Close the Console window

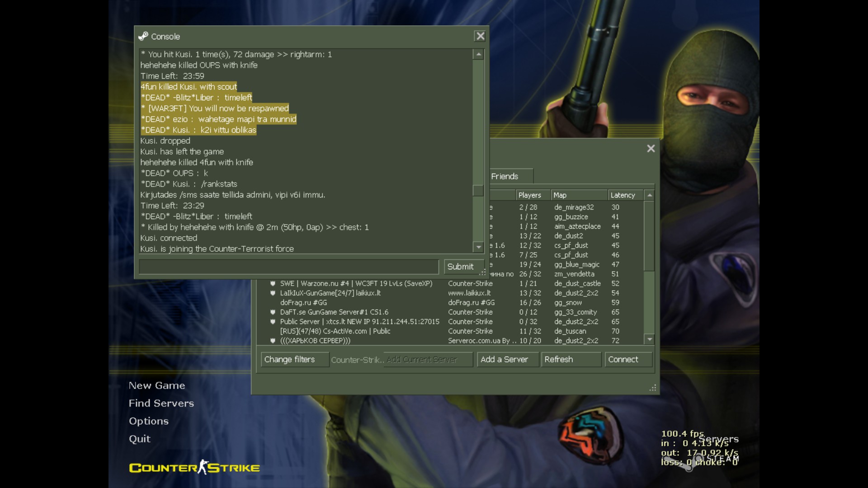pyautogui.click(x=480, y=36)
